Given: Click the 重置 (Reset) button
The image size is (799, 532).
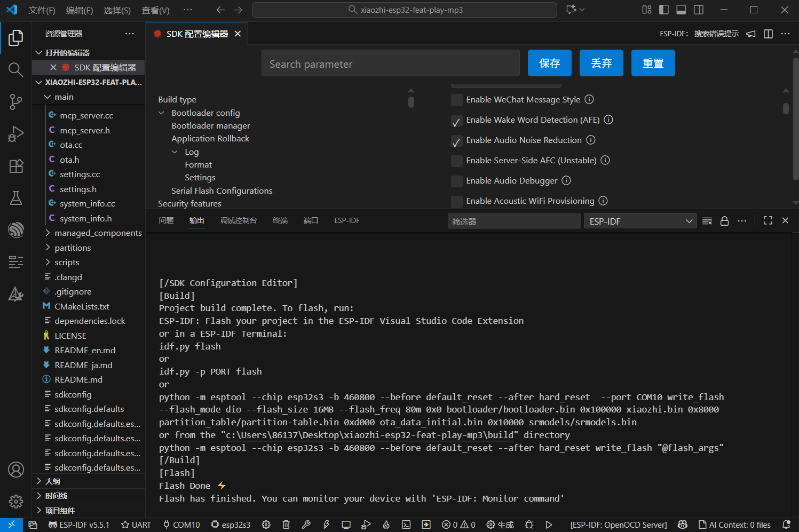Looking at the screenshot, I should [x=653, y=63].
